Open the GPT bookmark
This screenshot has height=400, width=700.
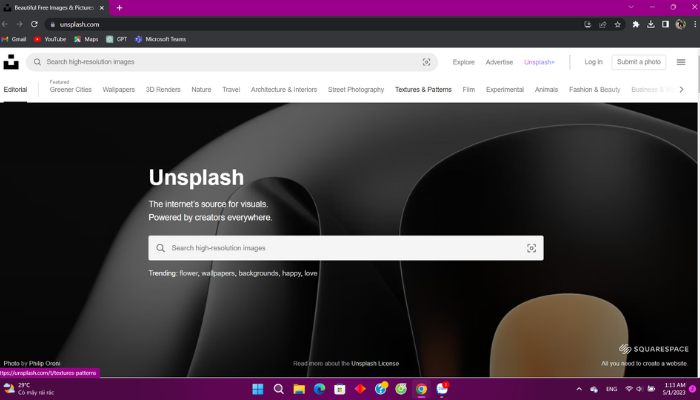point(117,39)
